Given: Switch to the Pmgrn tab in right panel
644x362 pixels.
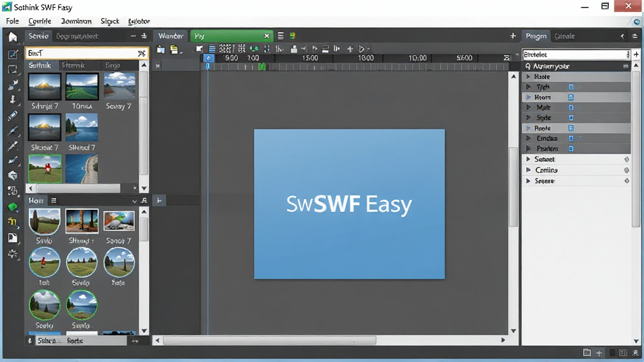Looking at the screenshot, I should click(536, 36).
